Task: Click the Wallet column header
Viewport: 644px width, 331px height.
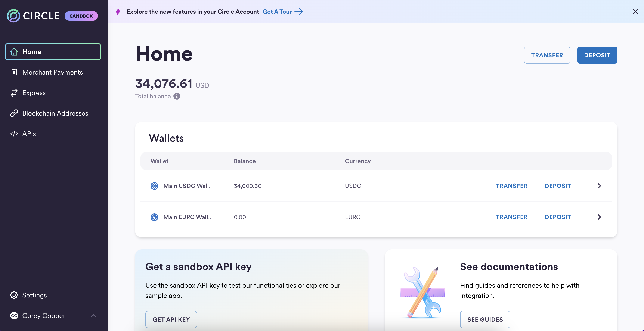Action: pyautogui.click(x=159, y=161)
